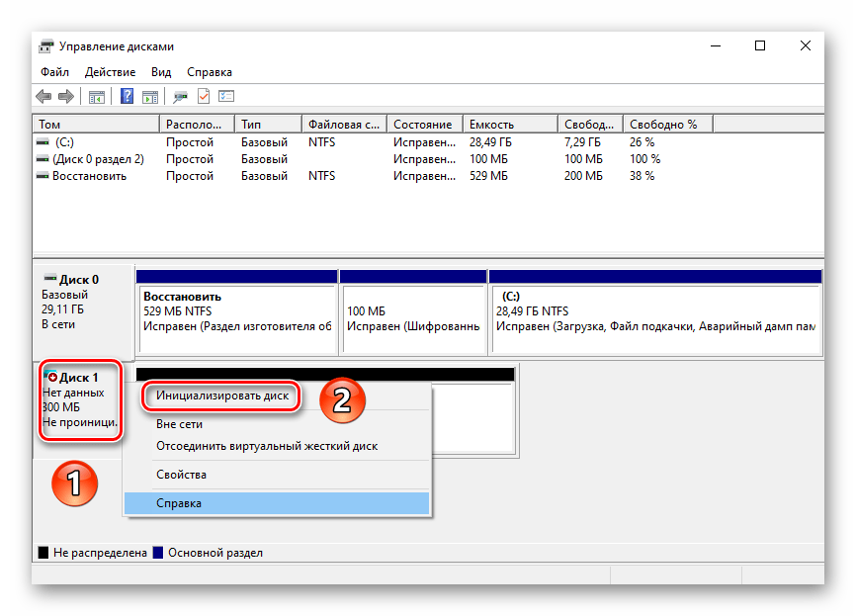Open Свойства from the context menu

coord(181,475)
